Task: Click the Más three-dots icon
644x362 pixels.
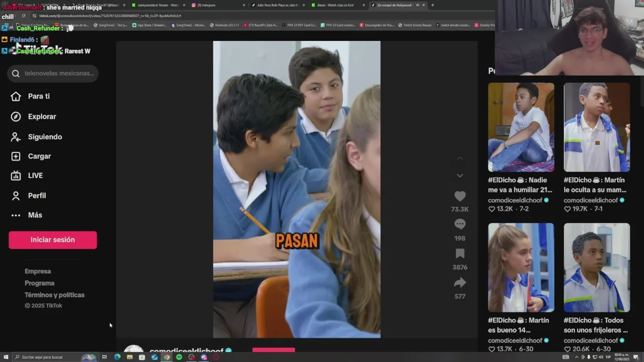Action: (x=16, y=215)
